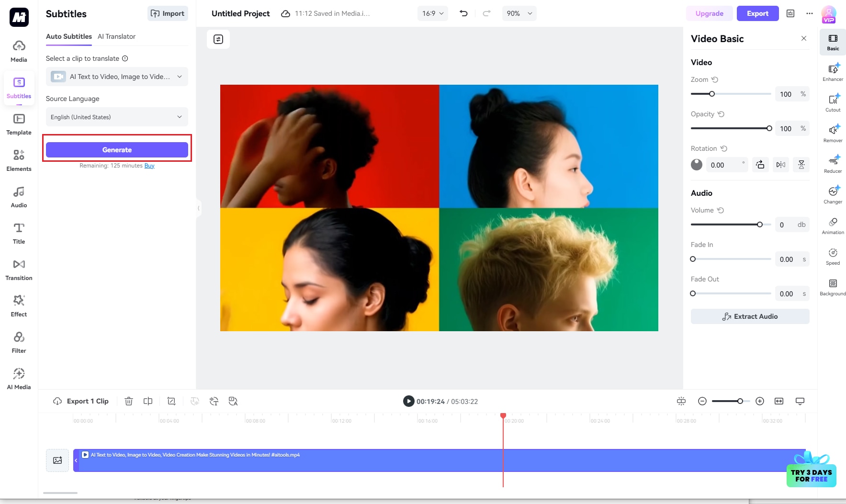The width and height of the screenshot is (846, 504).
Task: Open the Background settings
Action: point(833,287)
